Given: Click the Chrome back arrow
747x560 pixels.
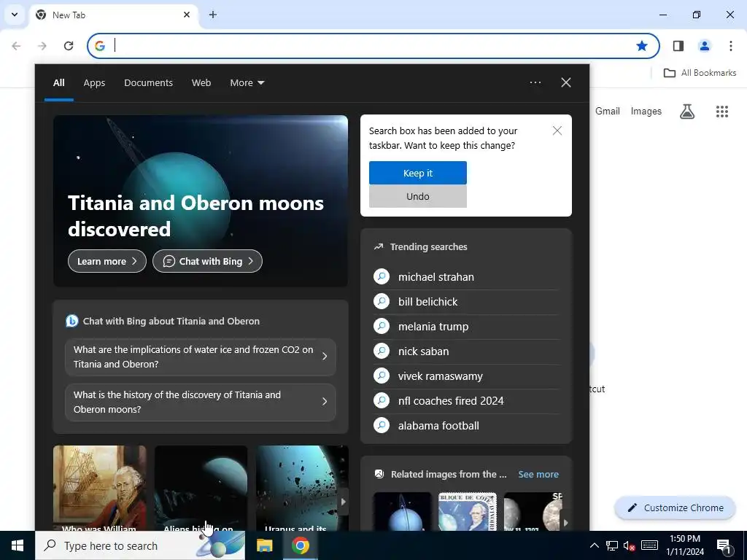Looking at the screenshot, I should click(16, 46).
